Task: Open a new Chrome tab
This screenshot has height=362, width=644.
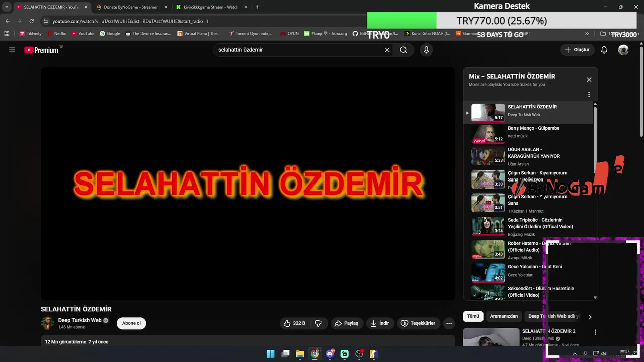Action: [x=258, y=7]
